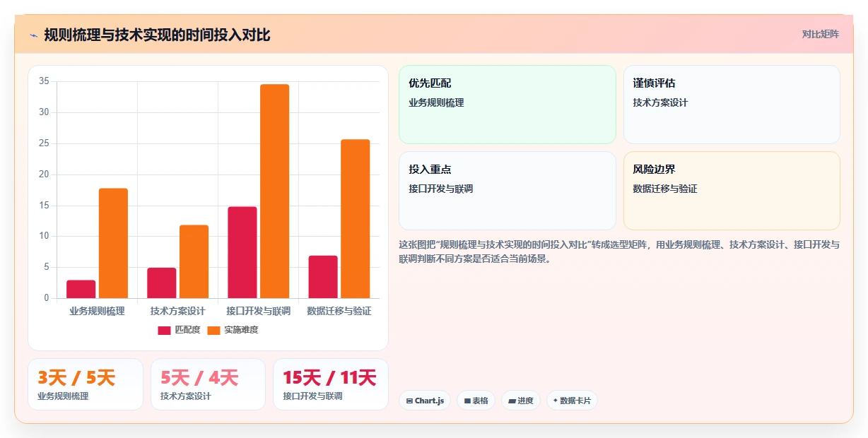Open the 风险边界 matrix card
868x438 pixels.
coord(732,191)
